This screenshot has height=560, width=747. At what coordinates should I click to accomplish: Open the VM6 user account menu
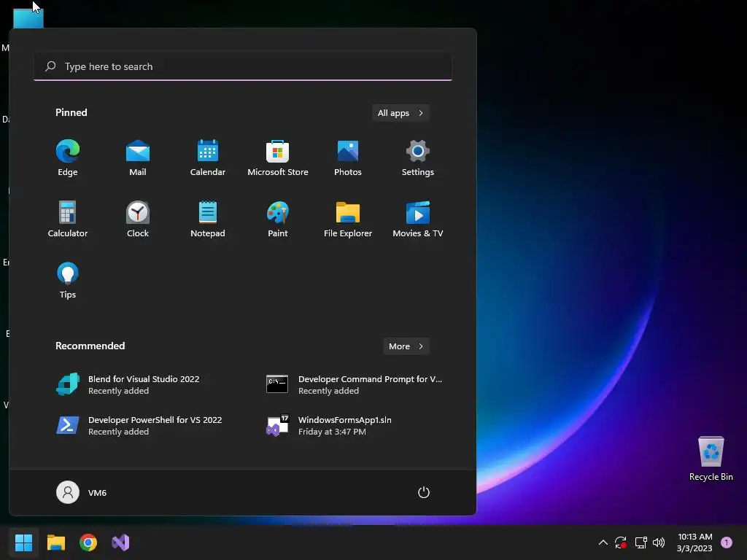coord(82,492)
